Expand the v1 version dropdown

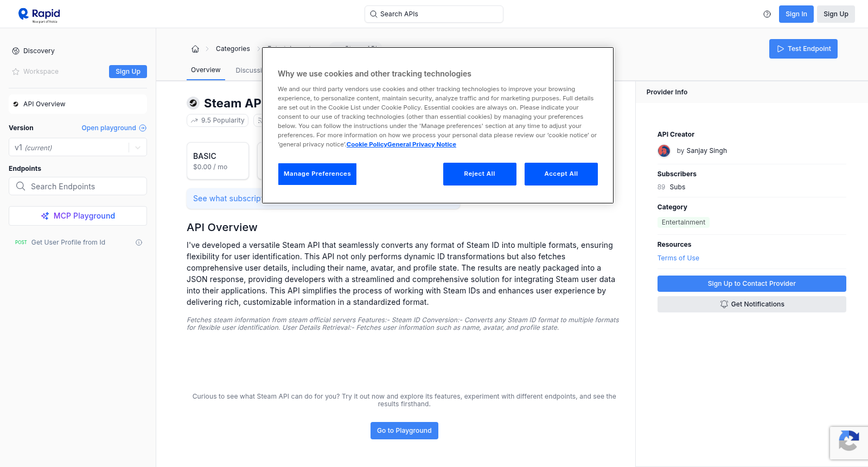coord(138,148)
